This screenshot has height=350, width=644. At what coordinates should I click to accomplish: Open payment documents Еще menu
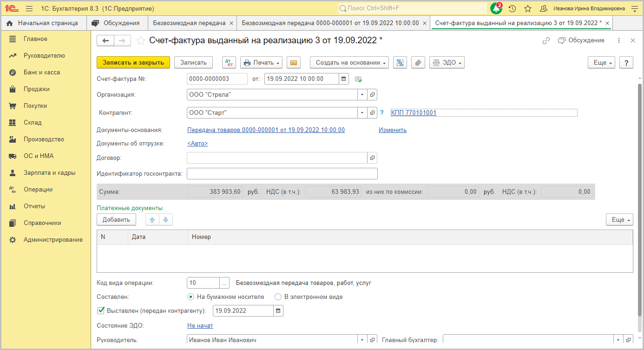pos(619,220)
